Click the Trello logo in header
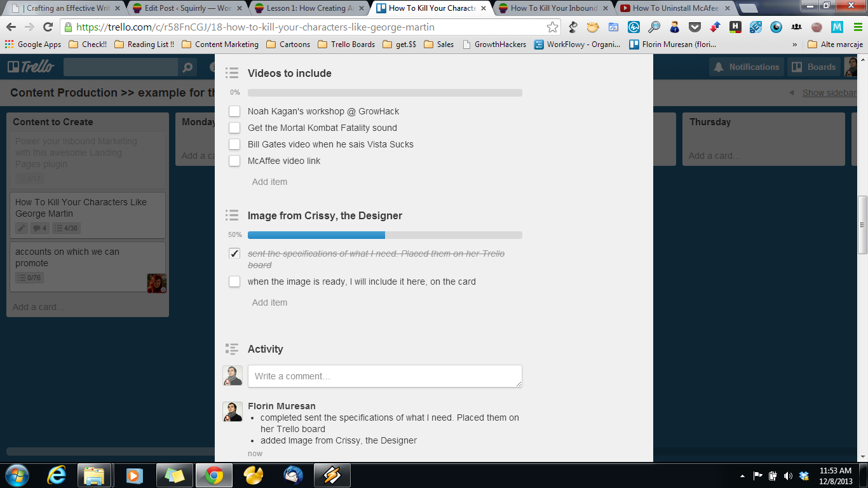868x488 pixels. (31, 67)
